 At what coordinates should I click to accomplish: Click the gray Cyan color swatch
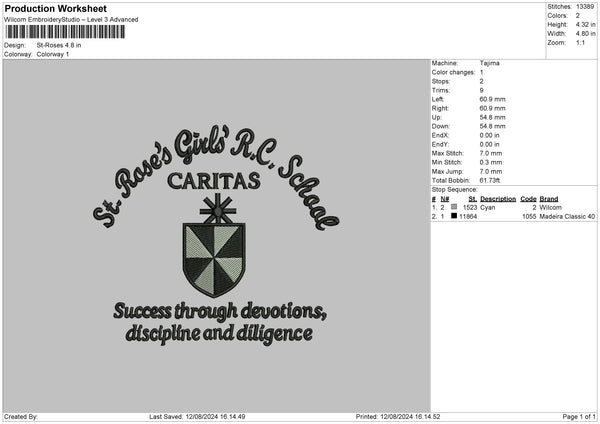[x=454, y=207]
